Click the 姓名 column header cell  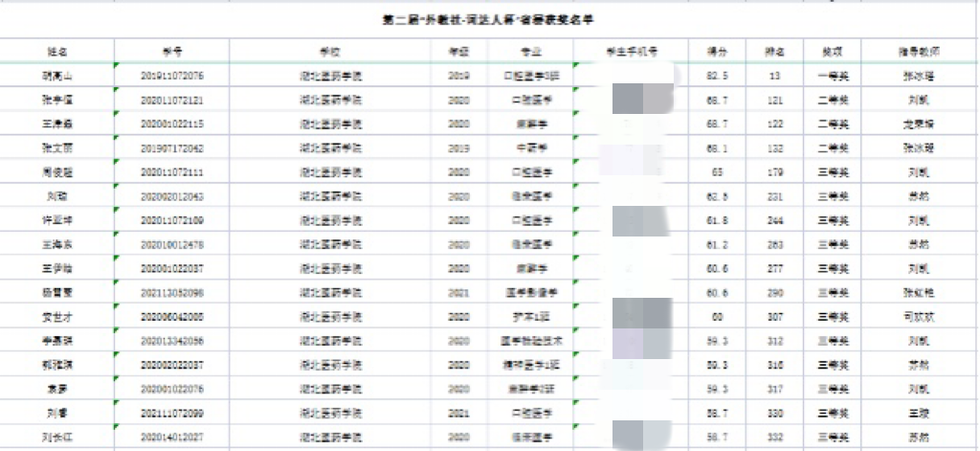(x=57, y=51)
